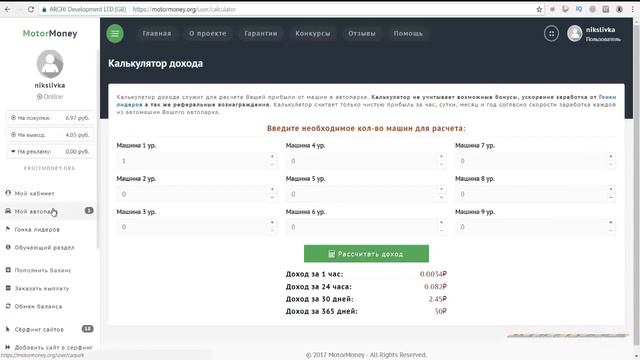The height and width of the screenshot is (360, 640).
Task: Open Пополнить баланс in sidebar
Action: 43,270
